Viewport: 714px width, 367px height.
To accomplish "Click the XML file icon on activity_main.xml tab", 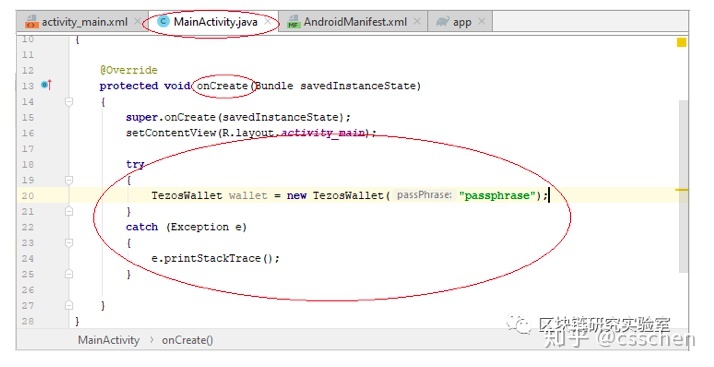I will [x=31, y=21].
